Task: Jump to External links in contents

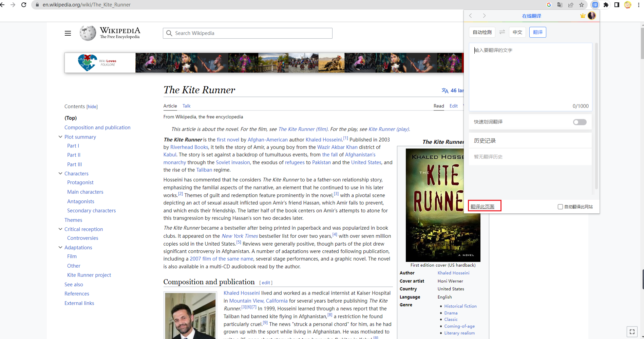Action: pos(79,303)
